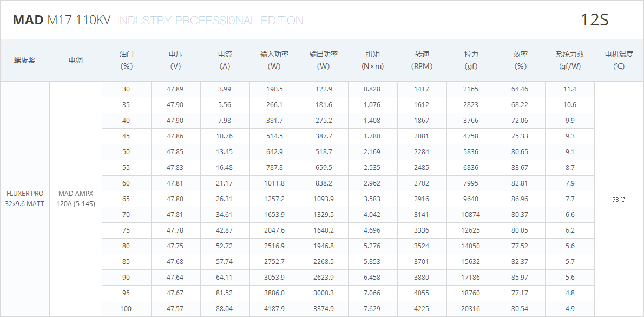
Task: Click input power value 1653.9
Action: [x=274, y=215]
